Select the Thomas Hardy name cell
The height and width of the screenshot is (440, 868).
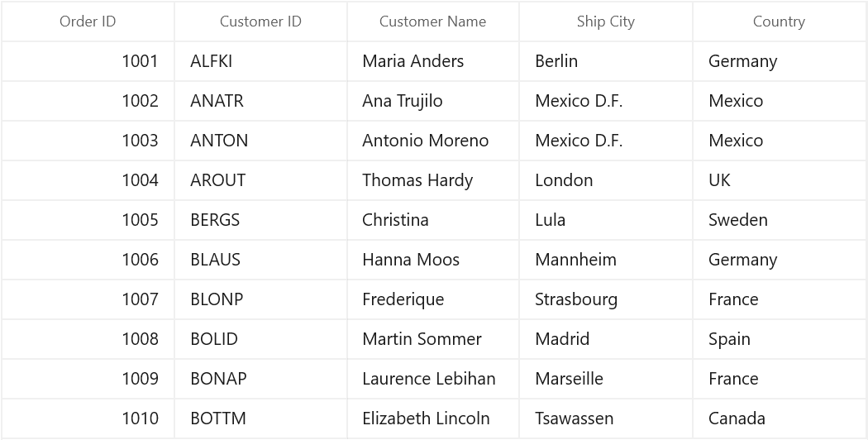pos(433,180)
